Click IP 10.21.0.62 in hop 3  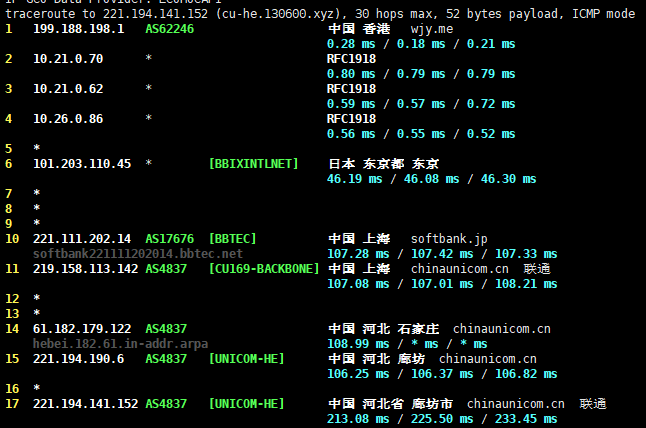coord(68,89)
